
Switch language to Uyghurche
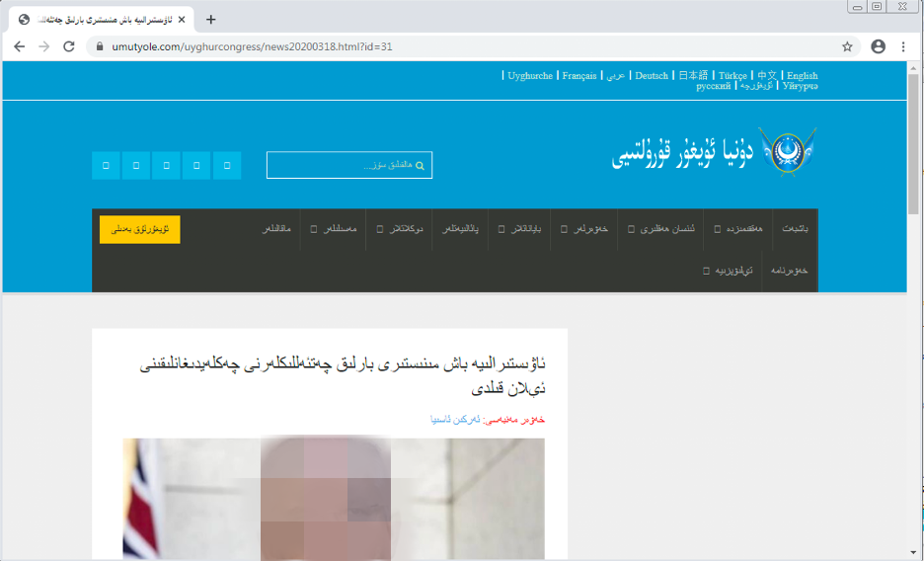[x=530, y=75]
